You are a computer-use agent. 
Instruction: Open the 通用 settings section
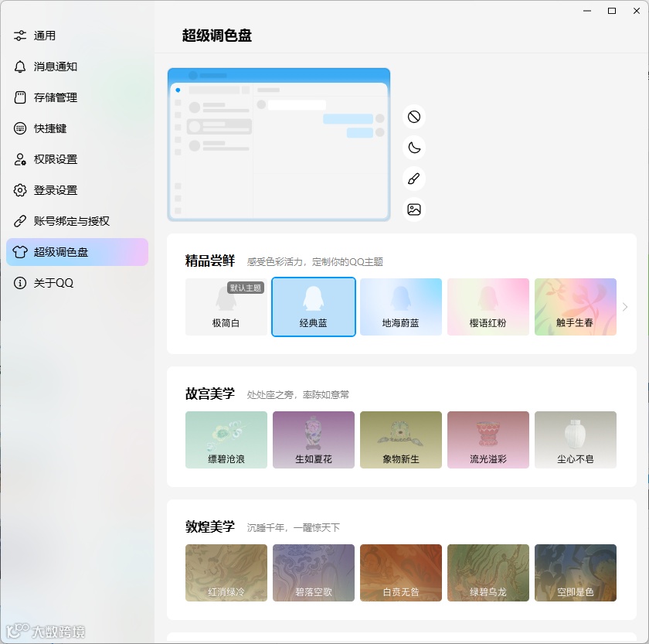[77, 36]
